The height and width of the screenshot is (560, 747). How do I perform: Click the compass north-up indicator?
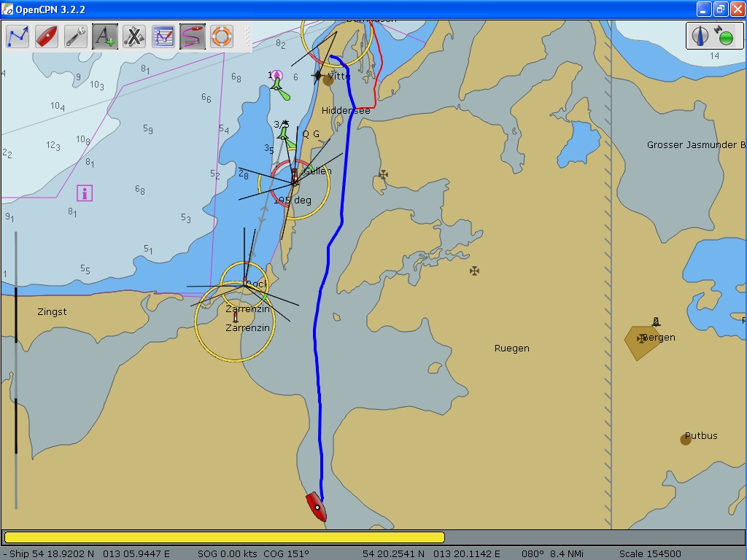tap(700, 36)
